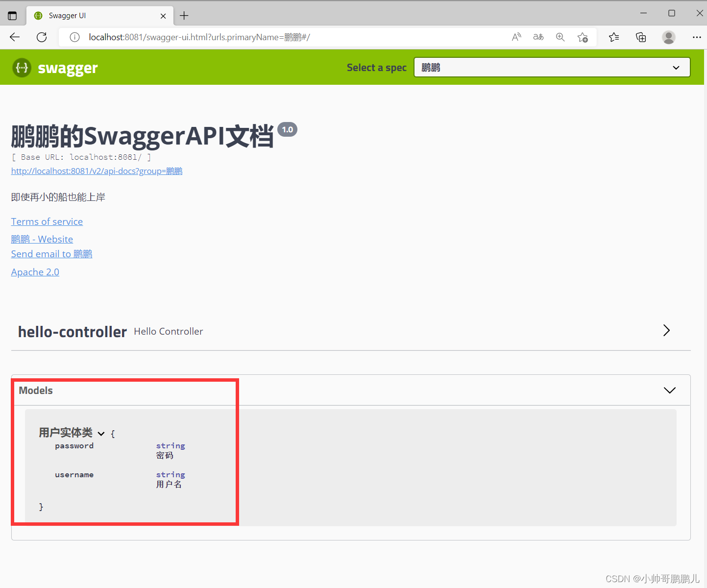Open the Favorites list icon
Image resolution: width=707 pixels, height=588 pixels.
point(614,37)
